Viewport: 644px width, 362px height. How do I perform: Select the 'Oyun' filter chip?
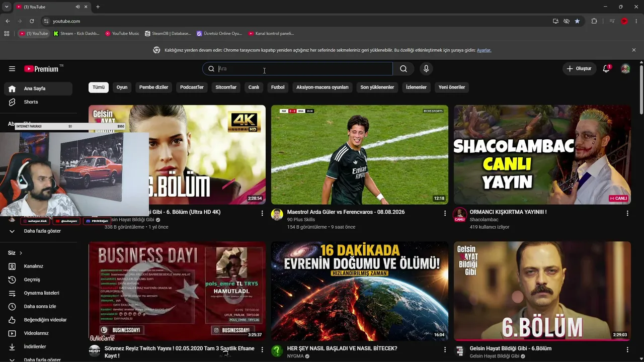tap(122, 87)
